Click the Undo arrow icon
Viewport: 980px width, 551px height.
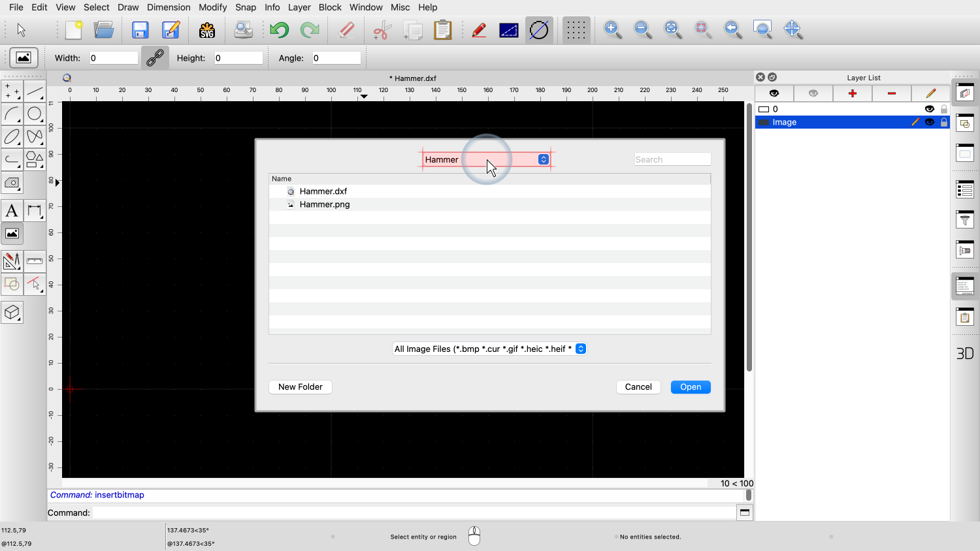(x=279, y=30)
